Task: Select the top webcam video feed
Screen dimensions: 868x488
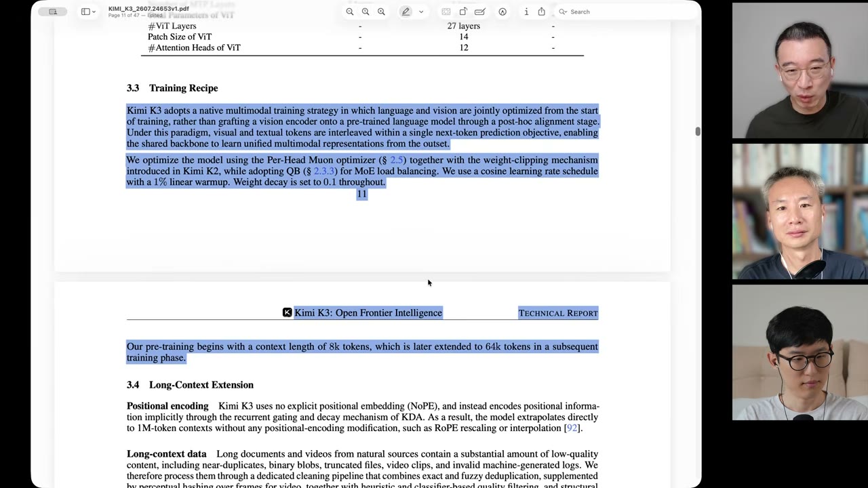Action: (800, 70)
